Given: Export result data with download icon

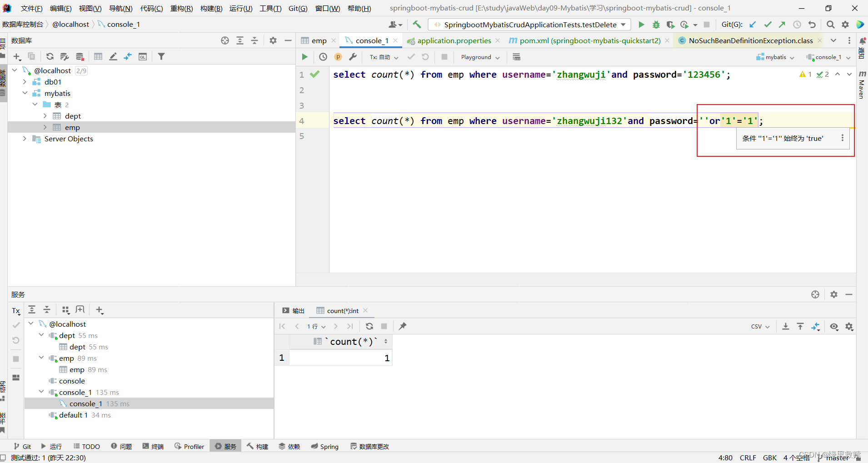Looking at the screenshot, I should (786, 326).
